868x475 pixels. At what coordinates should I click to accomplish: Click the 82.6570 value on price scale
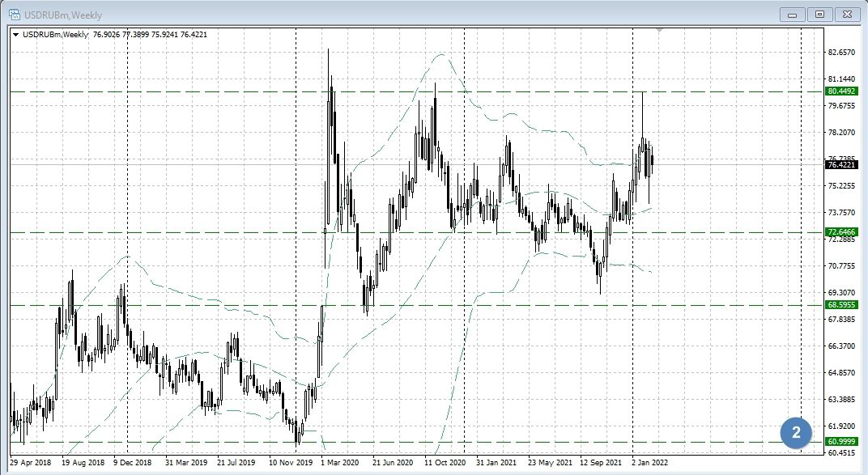tap(842, 53)
